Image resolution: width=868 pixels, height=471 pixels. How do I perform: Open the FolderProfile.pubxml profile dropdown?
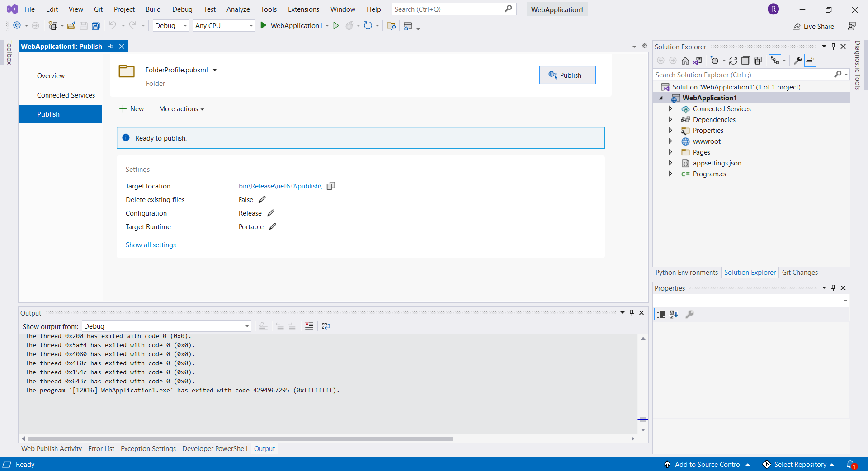coord(215,70)
